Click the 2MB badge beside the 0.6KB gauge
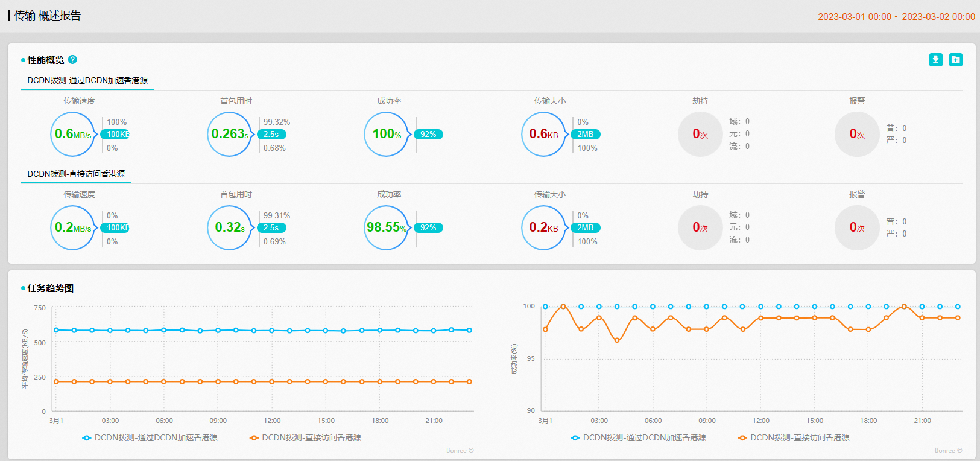 tap(585, 134)
